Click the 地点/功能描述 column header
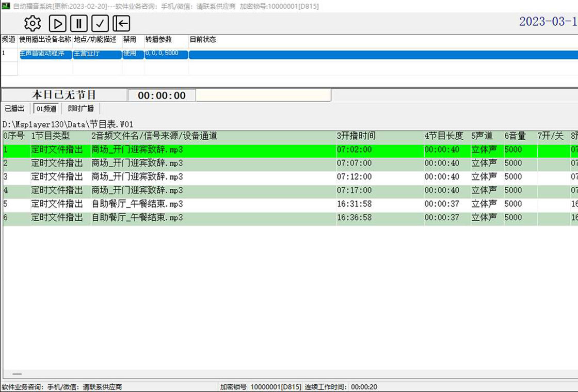The image size is (578, 392). pyautogui.click(x=95, y=39)
